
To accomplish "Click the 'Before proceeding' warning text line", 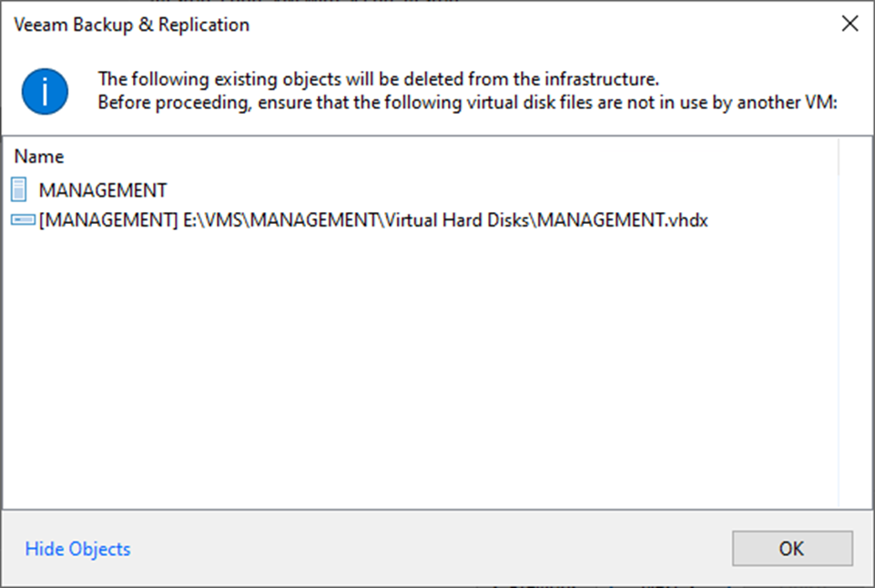I will (x=467, y=100).
